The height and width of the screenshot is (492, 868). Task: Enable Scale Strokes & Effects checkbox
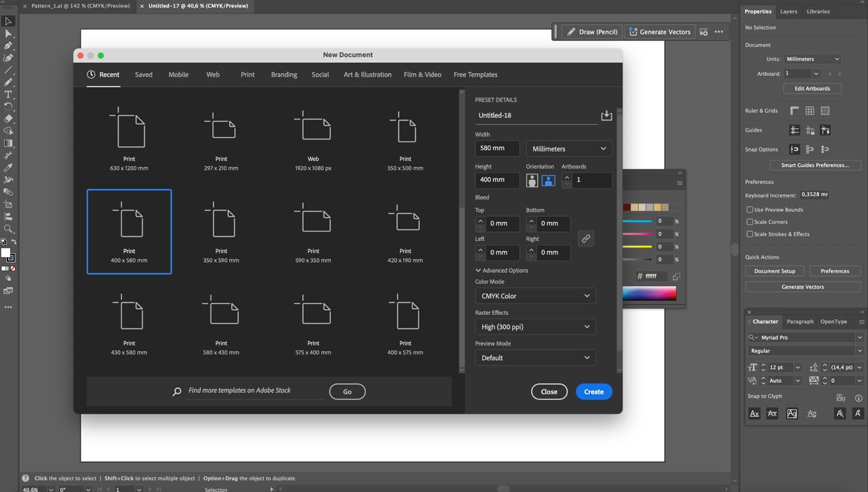click(x=750, y=234)
